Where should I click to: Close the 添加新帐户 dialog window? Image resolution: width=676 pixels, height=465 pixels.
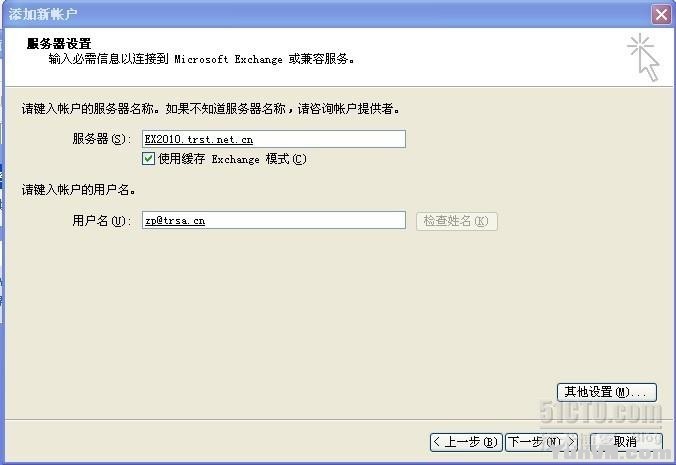(x=661, y=14)
